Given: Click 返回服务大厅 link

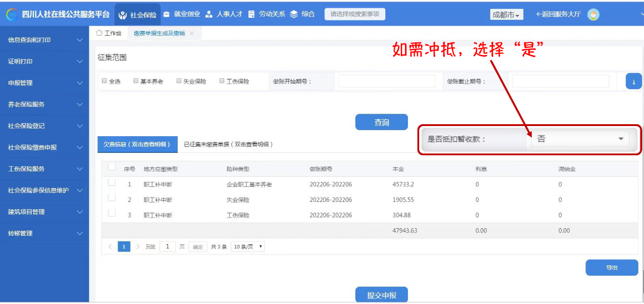Looking at the screenshot, I should 559,14.
